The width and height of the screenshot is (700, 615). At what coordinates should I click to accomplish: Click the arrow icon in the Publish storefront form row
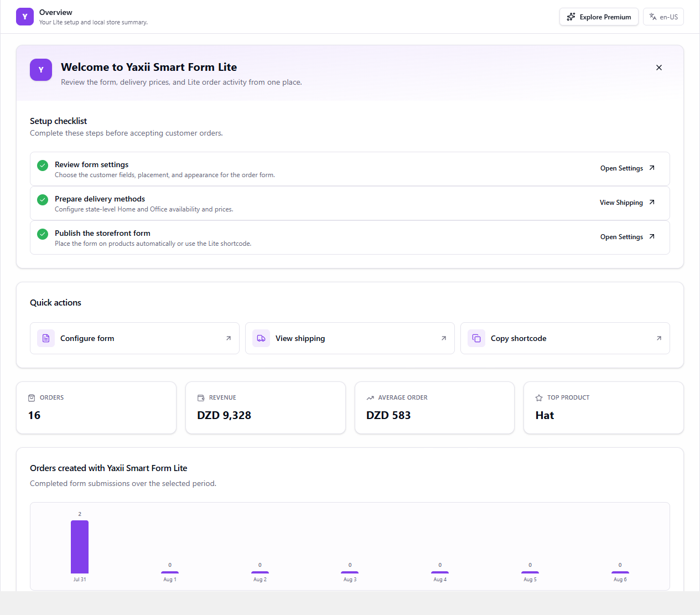[x=652, y=236]
